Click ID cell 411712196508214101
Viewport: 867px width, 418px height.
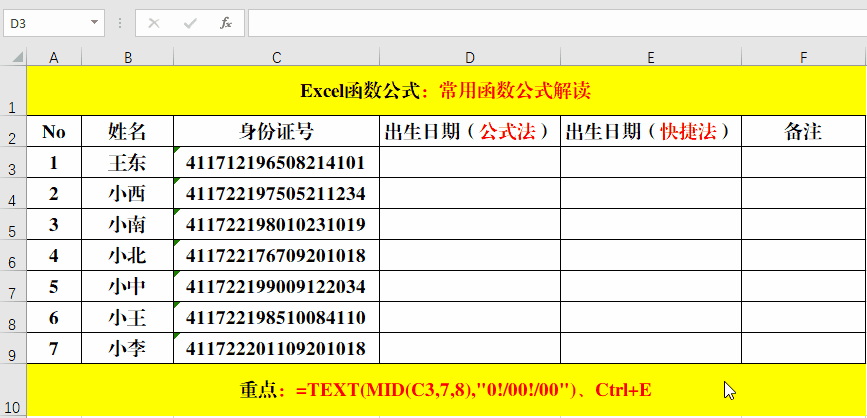click(x=276, y=162)
